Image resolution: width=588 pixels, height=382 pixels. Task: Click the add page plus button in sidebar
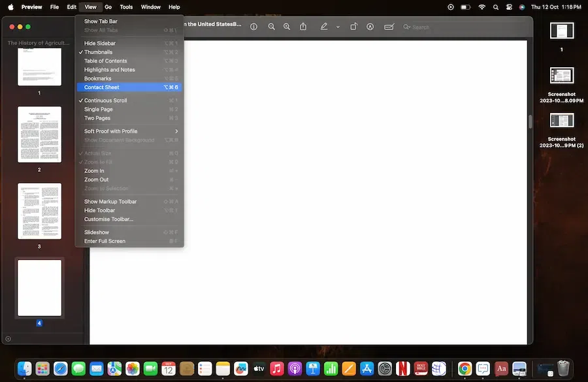(x=8, y=339)
